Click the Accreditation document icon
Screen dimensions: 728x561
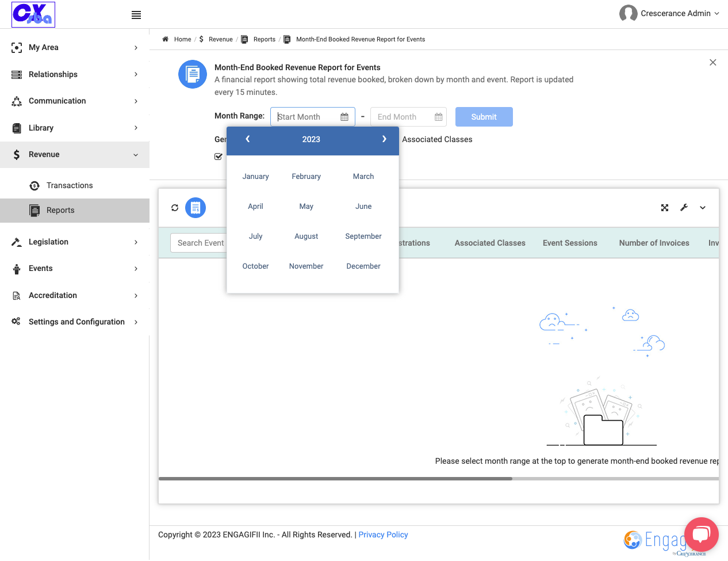point(17,296)
